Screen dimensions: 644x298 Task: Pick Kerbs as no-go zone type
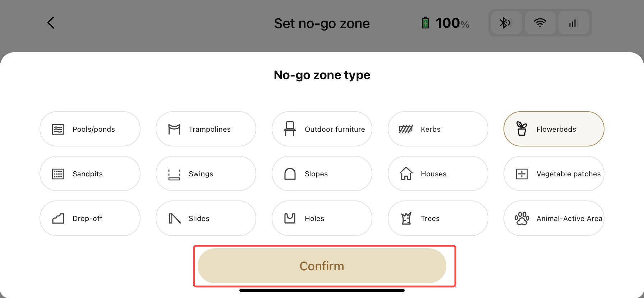(x=438, y=129)
